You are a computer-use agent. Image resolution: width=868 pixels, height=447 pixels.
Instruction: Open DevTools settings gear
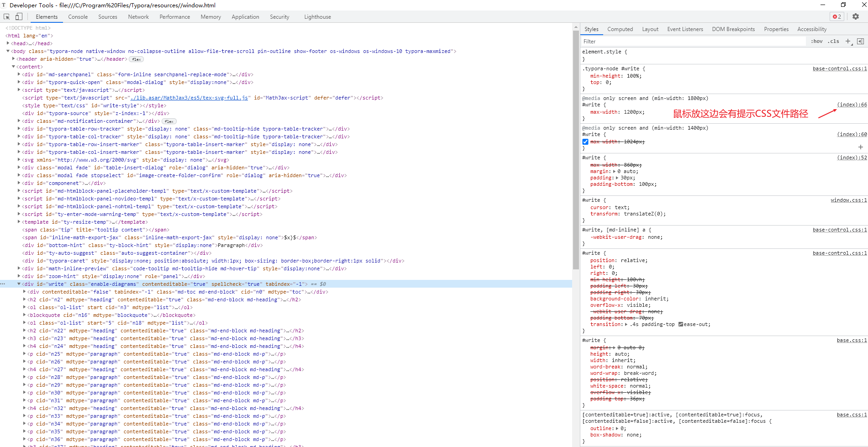856,16
